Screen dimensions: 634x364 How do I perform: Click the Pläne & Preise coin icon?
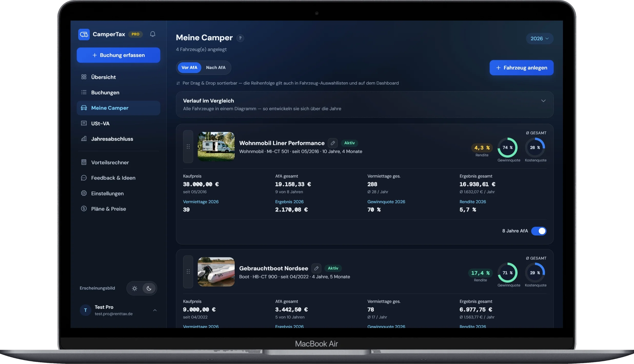pos(84,209)
